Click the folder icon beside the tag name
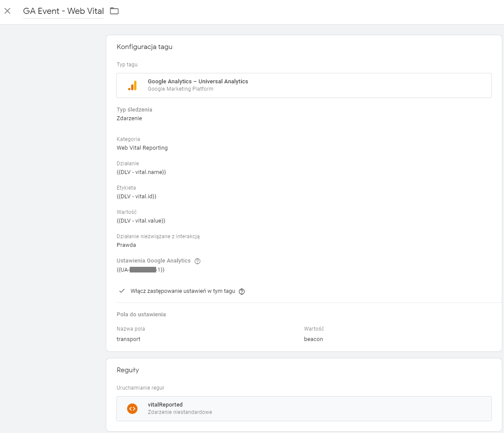Screen dimensions: 504x433 click(114, 11)
